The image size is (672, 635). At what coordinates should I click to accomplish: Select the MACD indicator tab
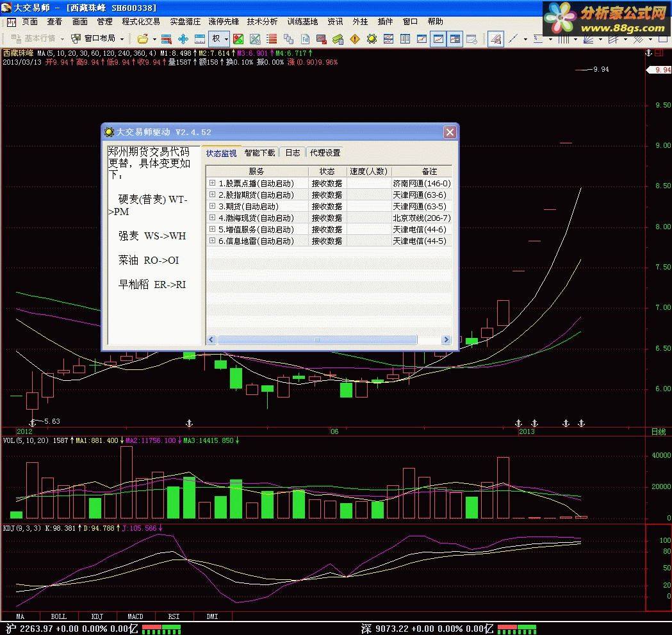coord(135,616)
